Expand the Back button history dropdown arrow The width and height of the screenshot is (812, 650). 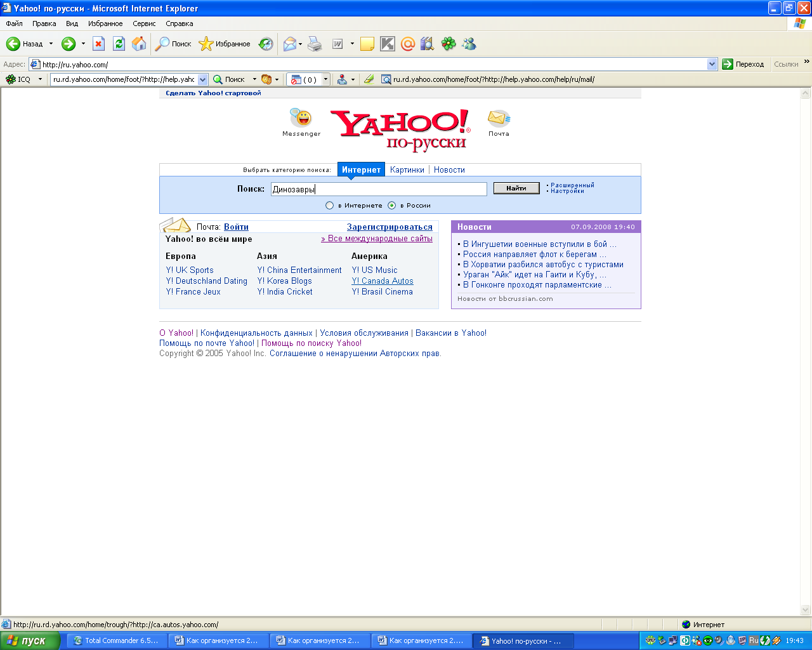51,44
